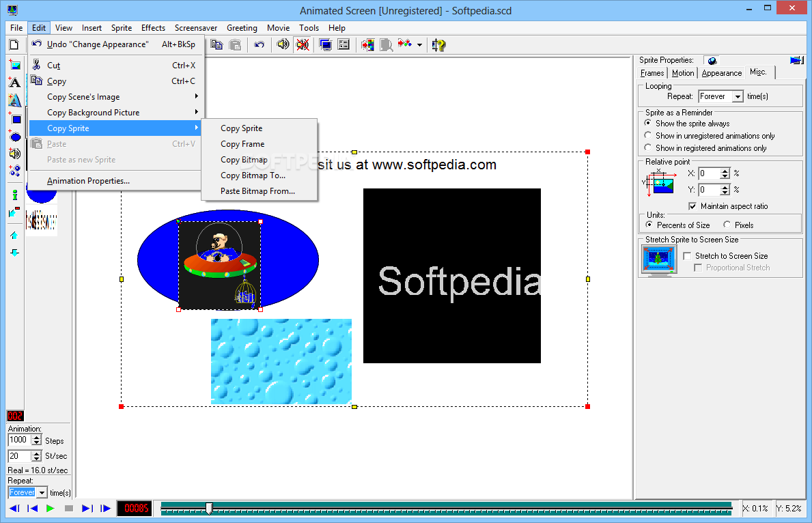Decrease St/sec spinner value
The width and height of the screenshot is (812, 523).
[x=36, y=459]
